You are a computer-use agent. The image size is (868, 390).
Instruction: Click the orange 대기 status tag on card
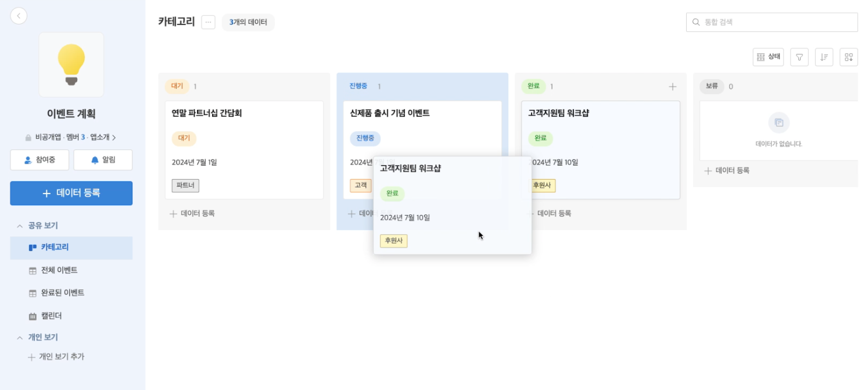(184, 138)
